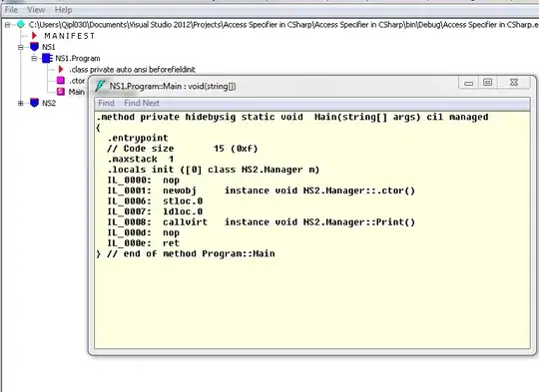Open the File menu

(11, 10)
